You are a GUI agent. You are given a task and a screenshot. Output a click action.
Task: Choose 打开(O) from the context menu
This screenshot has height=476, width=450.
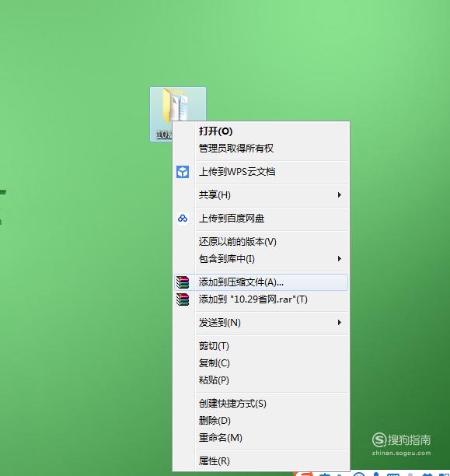(261, 131)
